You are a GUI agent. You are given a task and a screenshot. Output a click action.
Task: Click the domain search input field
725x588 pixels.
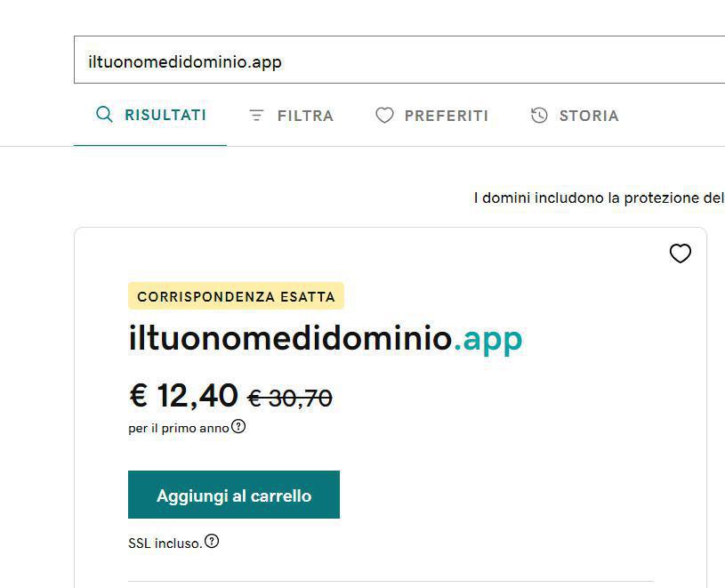coord(399,60)
